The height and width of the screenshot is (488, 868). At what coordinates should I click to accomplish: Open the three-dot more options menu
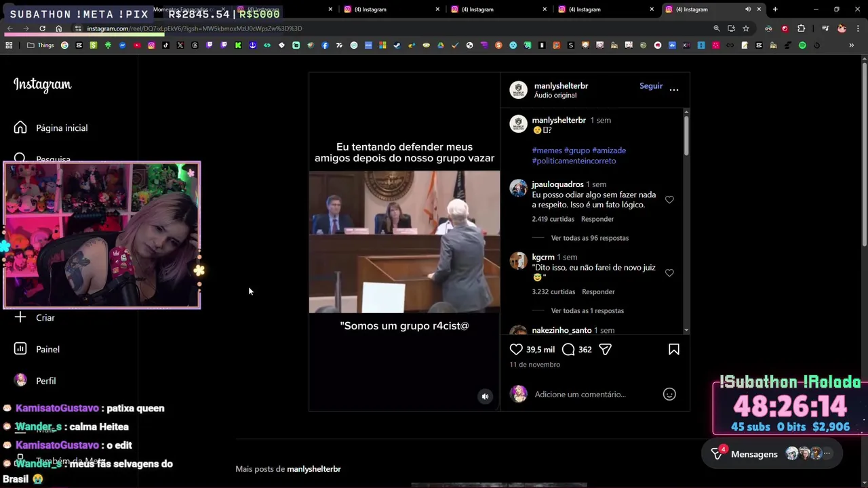pos(674,89)
